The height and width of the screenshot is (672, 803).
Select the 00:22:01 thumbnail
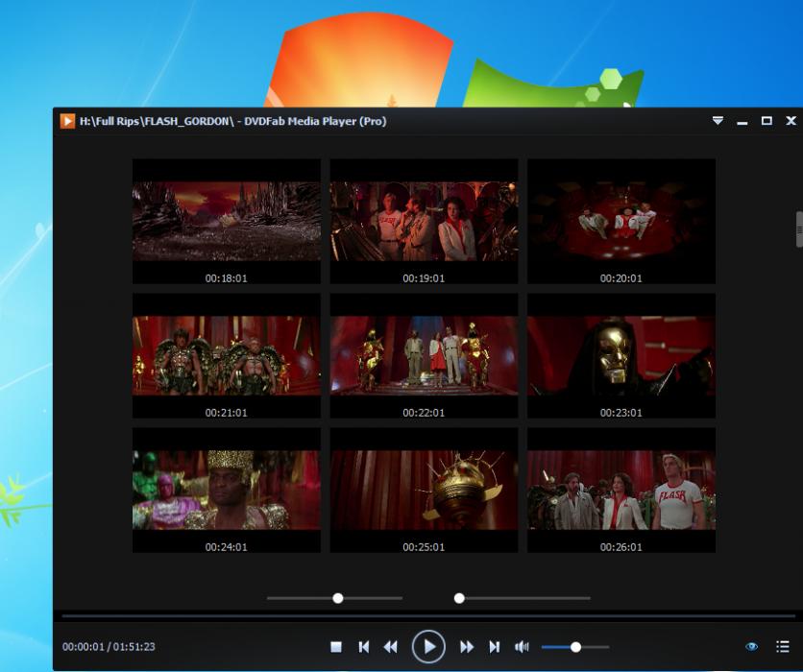pos(424,356)
